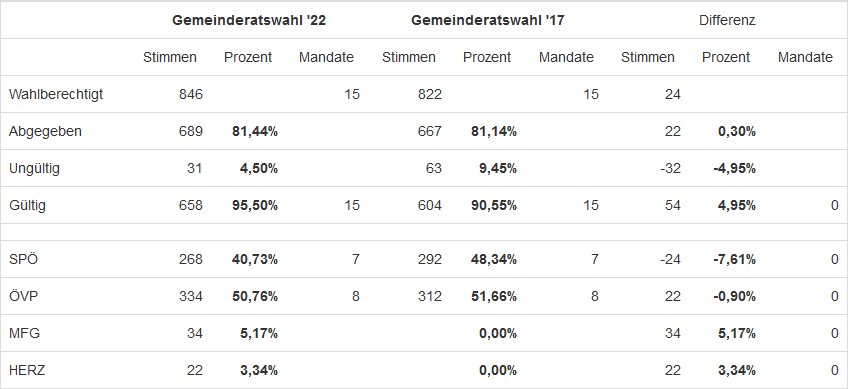848x389 pixels.
Task: Select the Differenz header label
Action: (727, 21)
